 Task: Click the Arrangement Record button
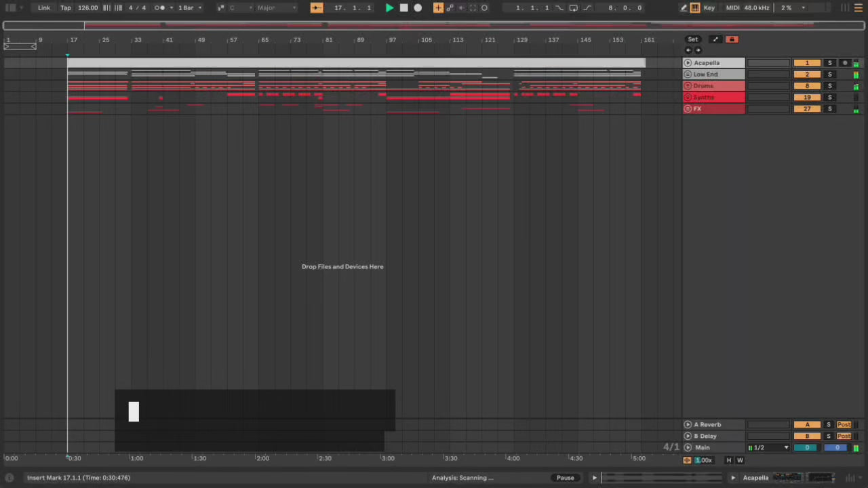point(418,7)
